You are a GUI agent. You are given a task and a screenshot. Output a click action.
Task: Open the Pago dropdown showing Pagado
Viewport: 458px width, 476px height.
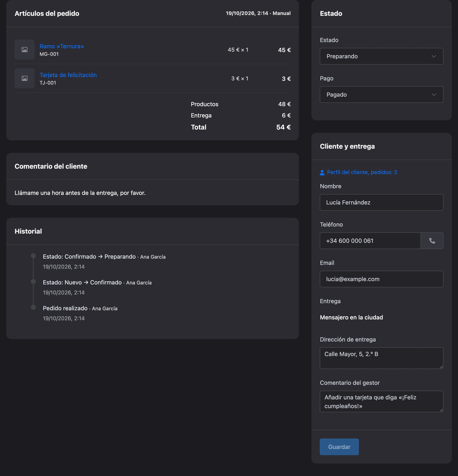click(x=381, y=95)
